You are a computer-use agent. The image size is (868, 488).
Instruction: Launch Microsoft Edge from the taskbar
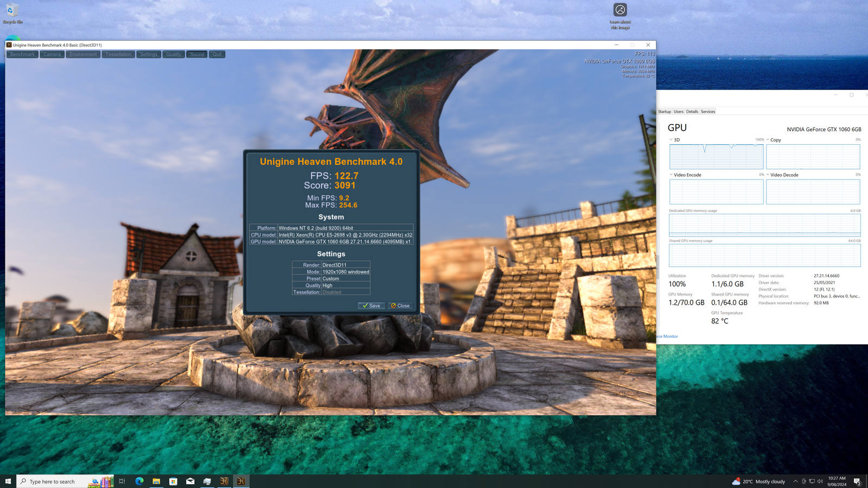click(x=139, y=481)
